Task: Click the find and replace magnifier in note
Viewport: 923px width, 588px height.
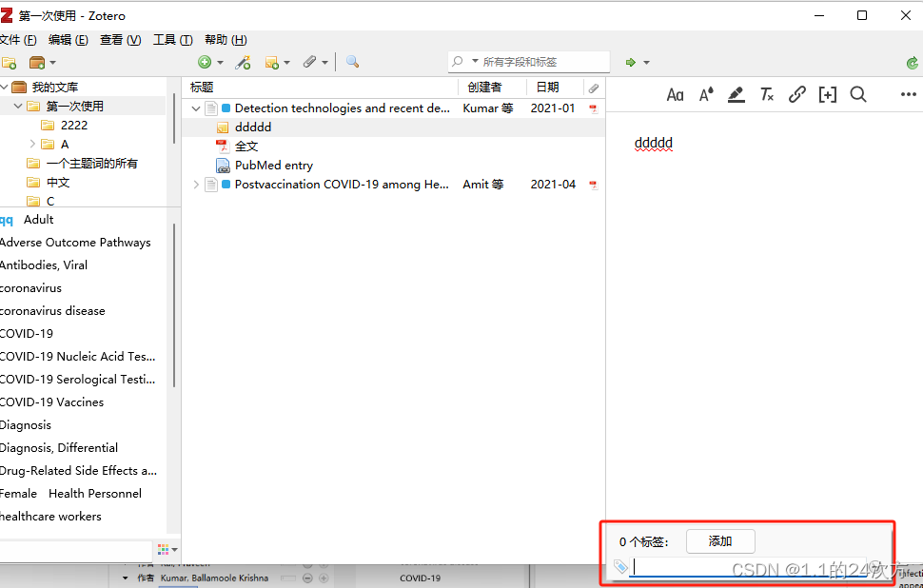Action: click(x=858, y=94)
